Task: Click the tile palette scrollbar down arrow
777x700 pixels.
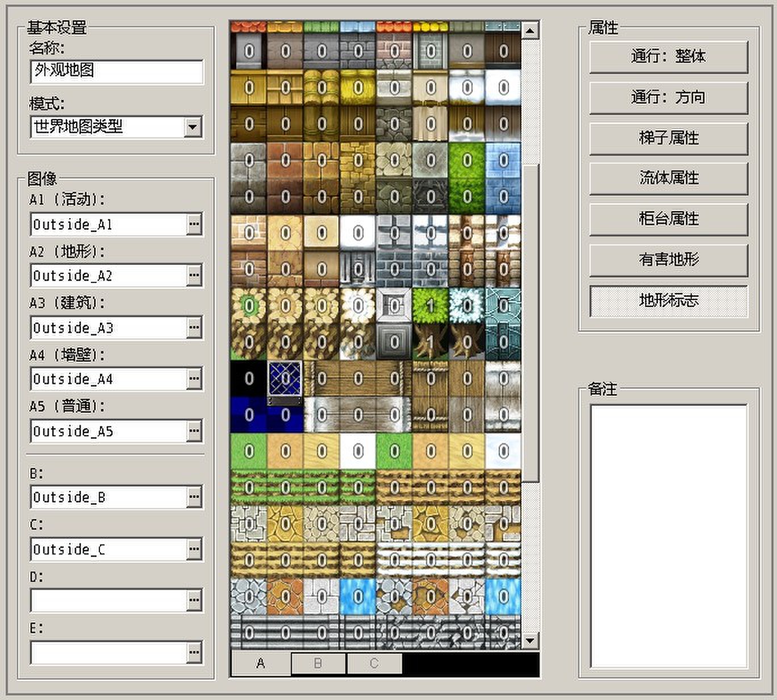Action: coord(530,640)
